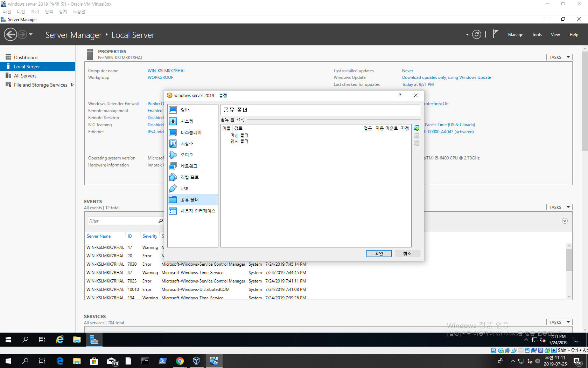Click the 취소 (Cancel) button
The width and height of the screenshot is (588, 368).
point(407,253)
